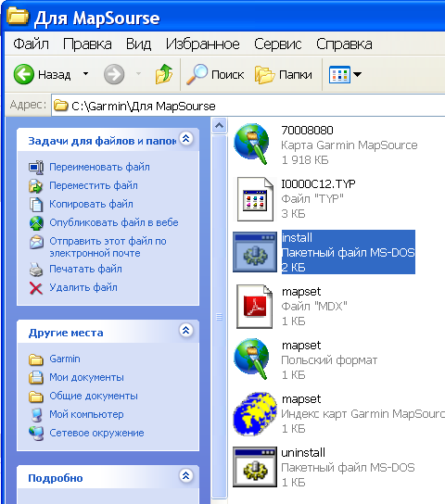
Task: Click the publish to web globe icon
Action: (x=36, y=223)
